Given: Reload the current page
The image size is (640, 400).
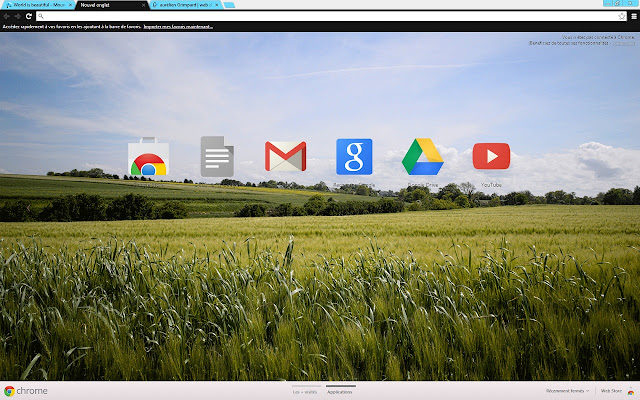Looking at the screenshot, I should 29,16.
